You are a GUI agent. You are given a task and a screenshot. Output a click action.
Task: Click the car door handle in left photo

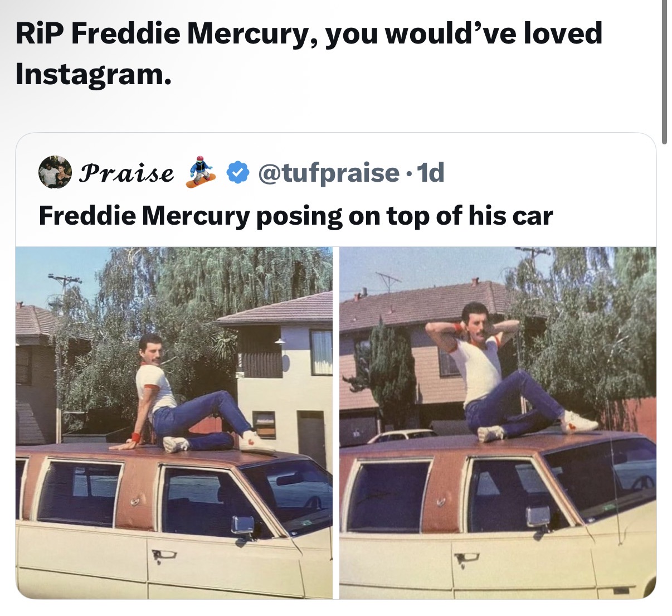[164, 554]
